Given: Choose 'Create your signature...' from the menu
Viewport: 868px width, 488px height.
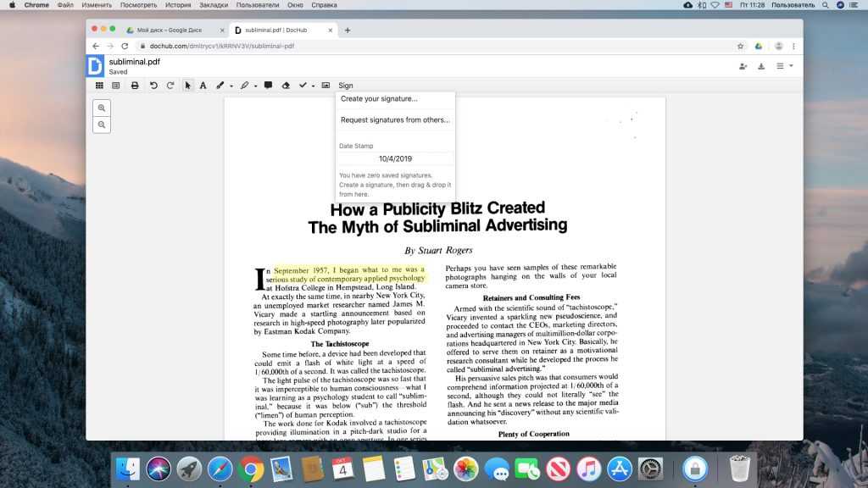Looking at the screenshot, I should (x=379, y=99).
